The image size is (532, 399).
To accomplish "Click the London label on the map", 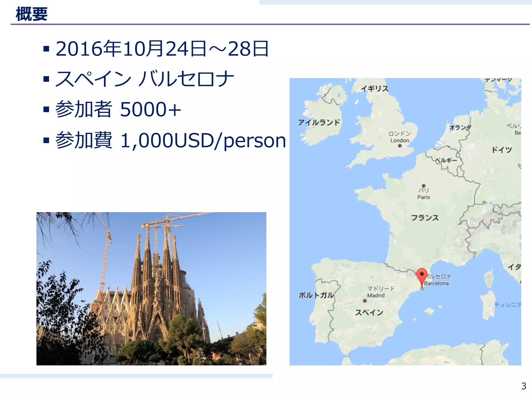I will pos(400,141).
